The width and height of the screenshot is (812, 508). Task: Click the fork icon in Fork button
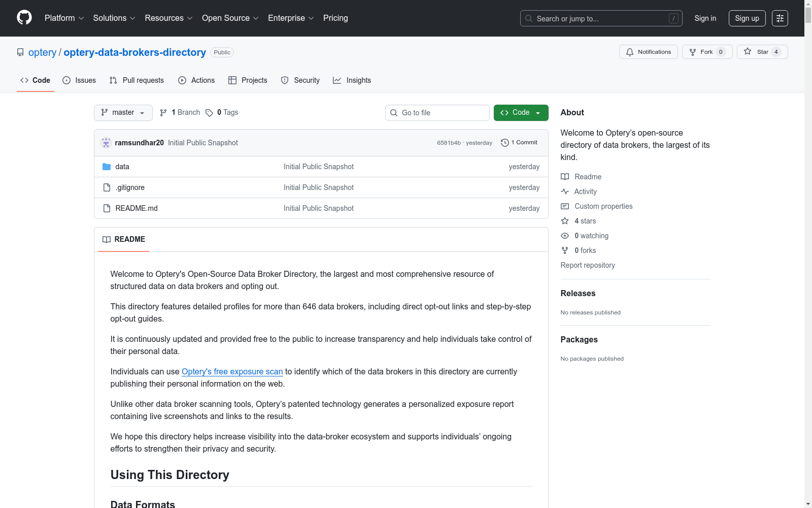coord(693,52)
